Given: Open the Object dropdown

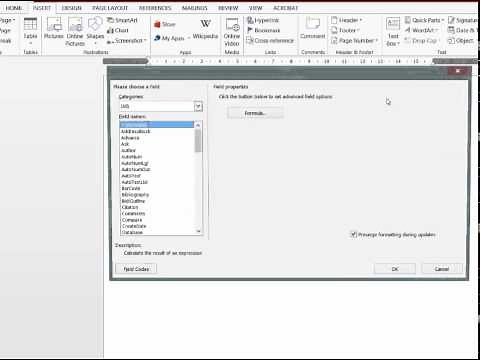Looking at the screenshot, I should (x=461, y=41).
